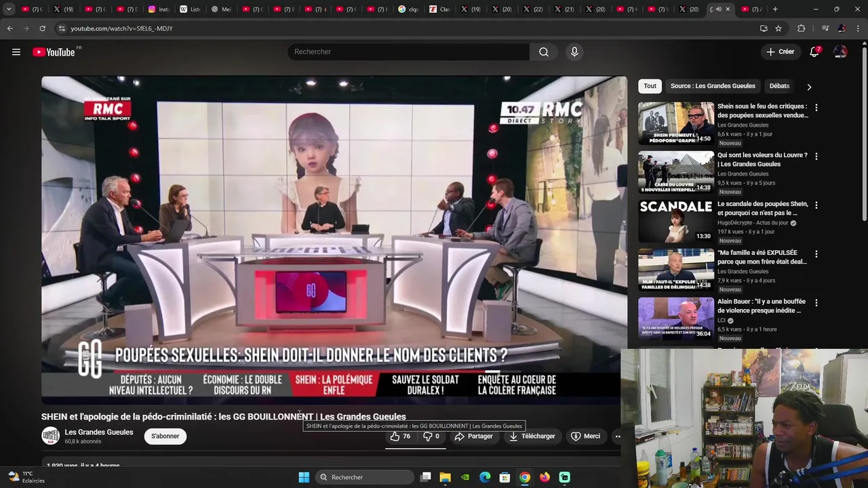Open Ma famille a été EXPULSÉE title

pos(762,258)
